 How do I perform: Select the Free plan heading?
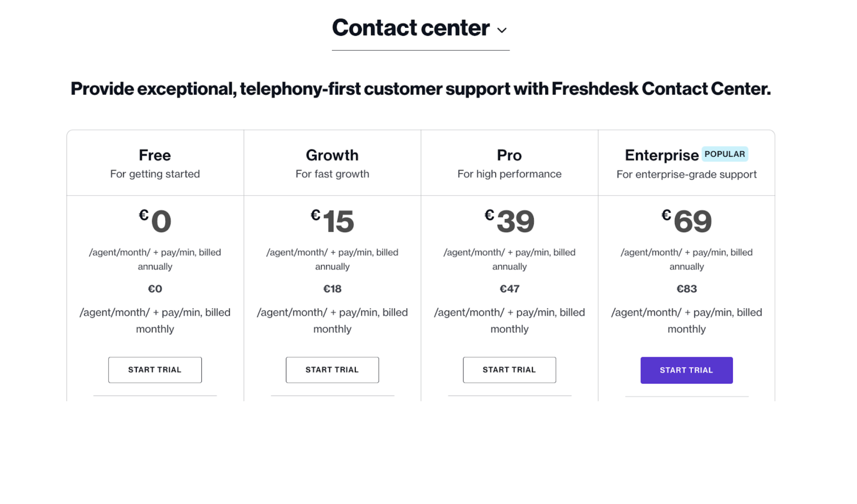coord(155,155)
